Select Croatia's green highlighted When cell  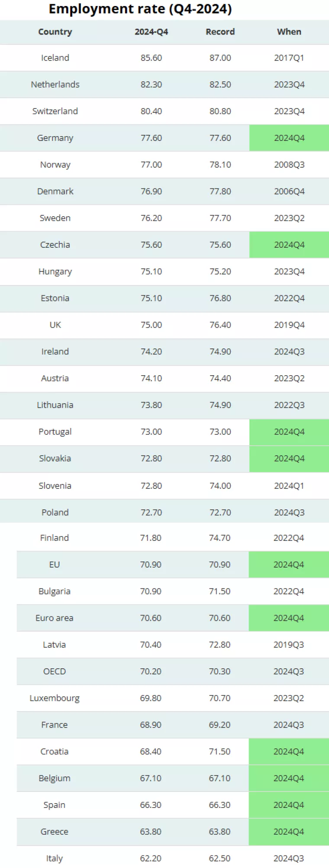[288, 751]
